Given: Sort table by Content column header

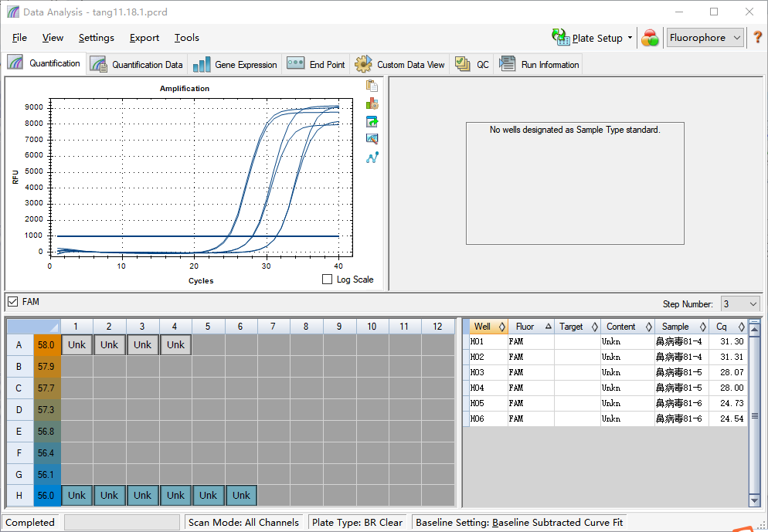Looking at the screenshot, I should [x=628, y=327].
